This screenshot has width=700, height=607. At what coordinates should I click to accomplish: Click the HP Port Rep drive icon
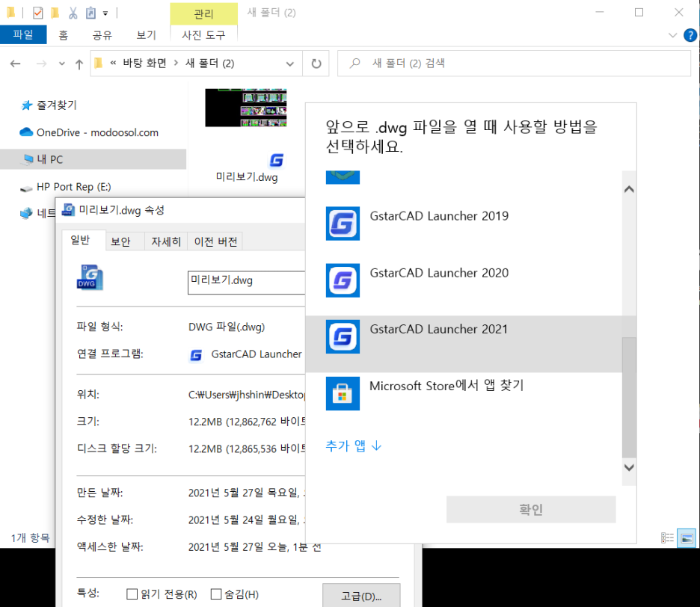click(x=26, y=188)
